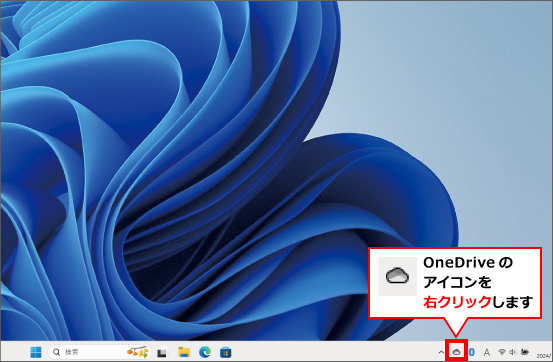553x362 pixels.
Task: Launch Microsoft Edge from the taskbar
Action: (205, 352)
